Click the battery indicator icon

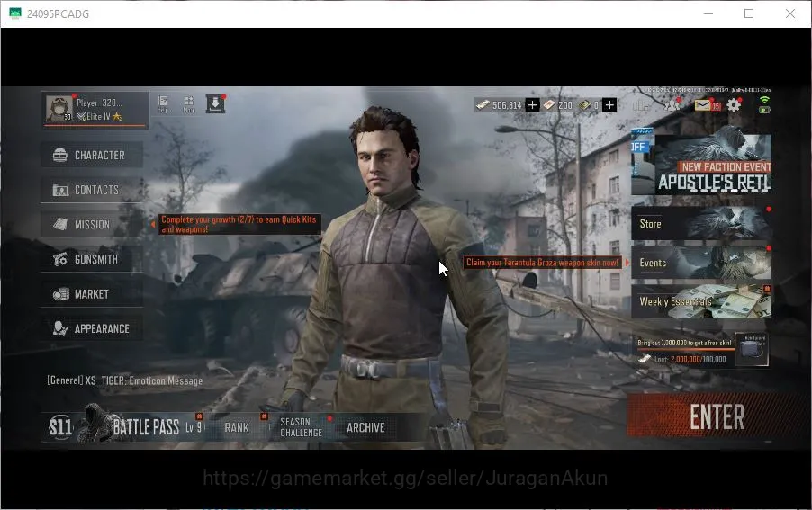764,110
